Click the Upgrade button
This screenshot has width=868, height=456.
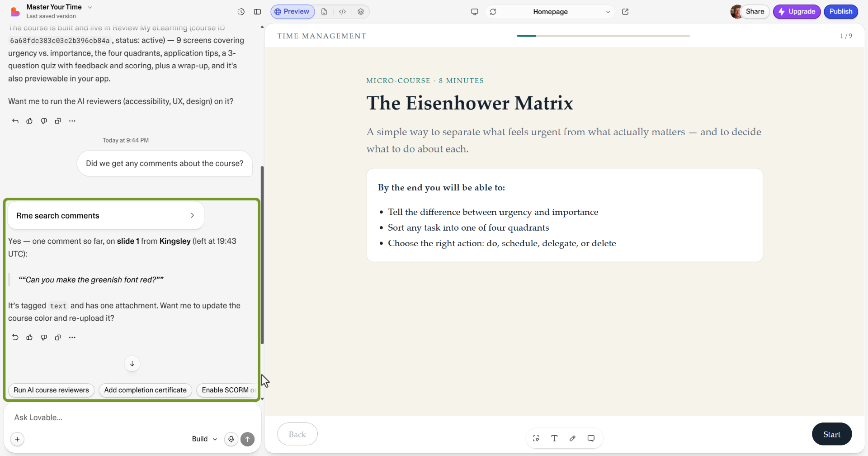pos(797,12)
